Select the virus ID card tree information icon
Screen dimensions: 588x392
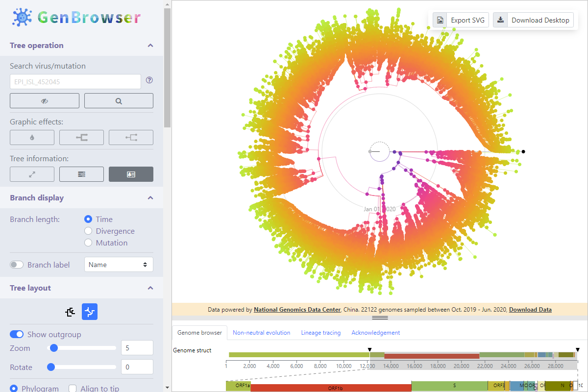tap(131, 174)
